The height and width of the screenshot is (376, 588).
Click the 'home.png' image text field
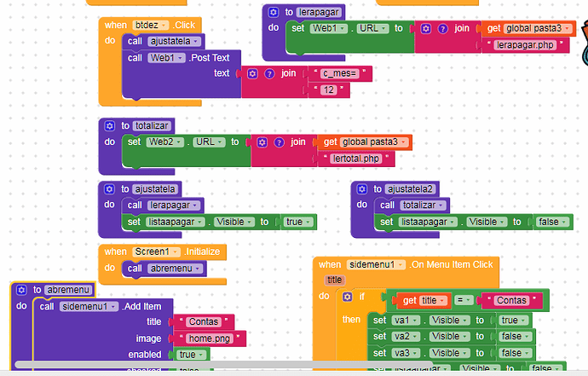point(210,338)
